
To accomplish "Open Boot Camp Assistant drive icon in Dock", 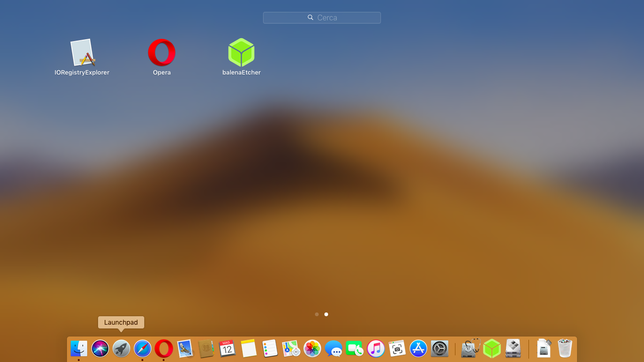I will point(513,348).
